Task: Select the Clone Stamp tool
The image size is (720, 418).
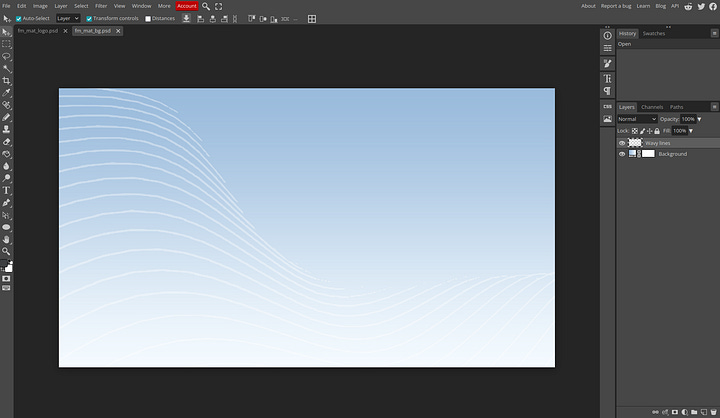Action: (6, 130)
